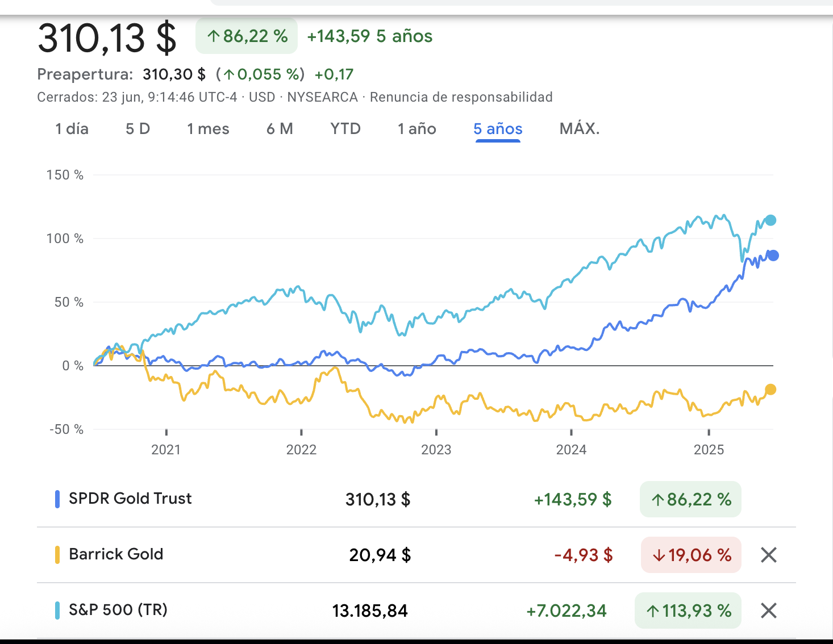The image size is (833, 644).
Task: Click the 113,93 % gain badge
Action: point(688,610)
